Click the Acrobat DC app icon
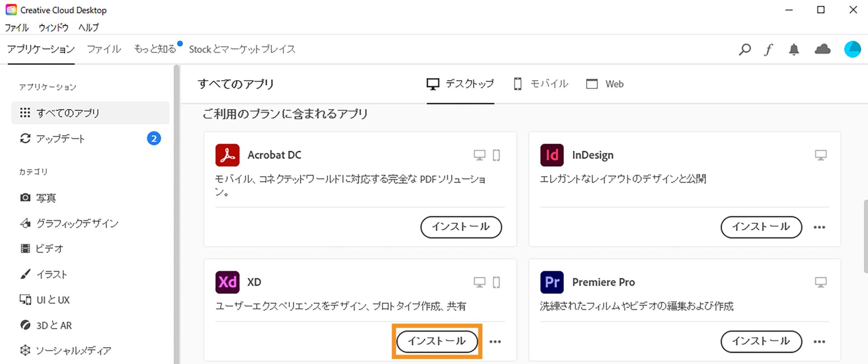The image size is (868, 364). (x=227, y=155)
